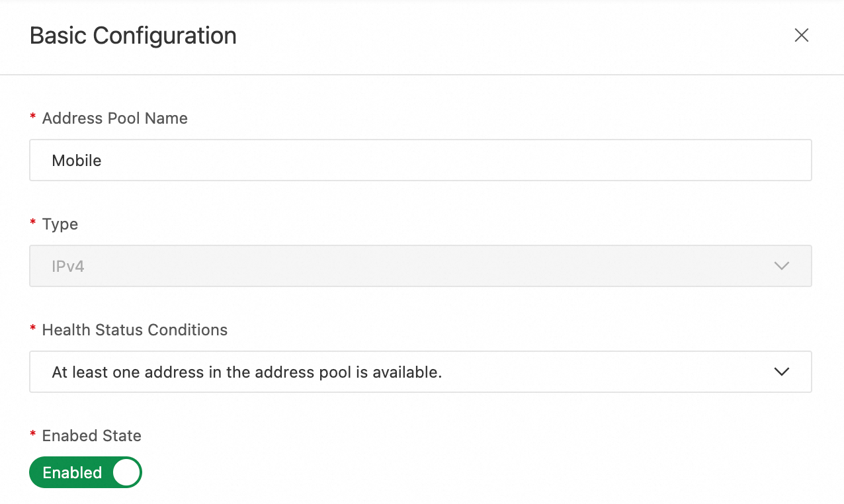Close the Basic Configuration dialog

click(x=801, y=36)
